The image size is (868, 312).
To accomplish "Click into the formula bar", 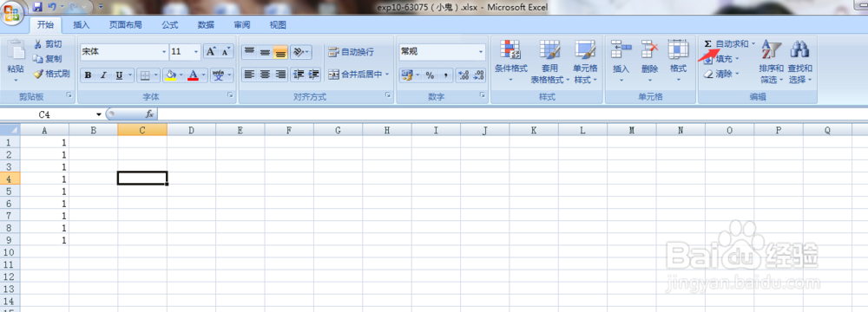I will (512, 114).
